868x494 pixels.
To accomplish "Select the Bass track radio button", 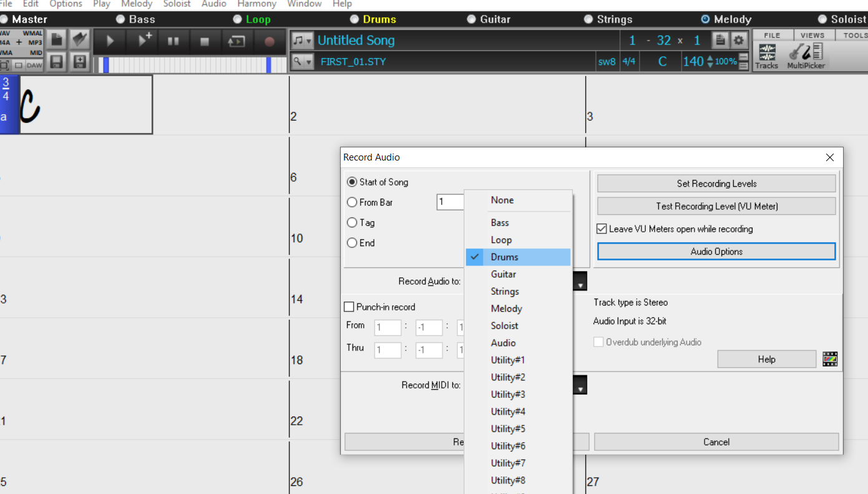I will point(120,19).
